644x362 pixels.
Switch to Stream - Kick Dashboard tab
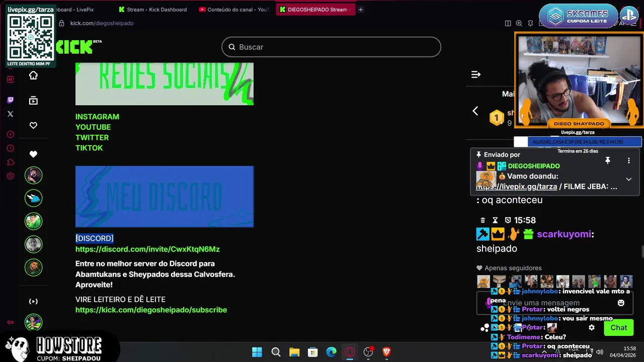click(x=153, y=10)
